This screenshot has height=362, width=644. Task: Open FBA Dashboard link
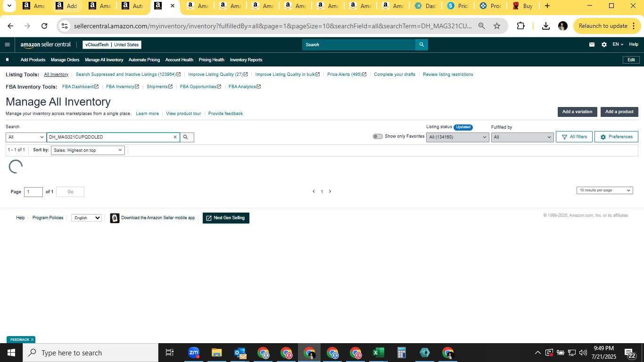click(80, 87)
